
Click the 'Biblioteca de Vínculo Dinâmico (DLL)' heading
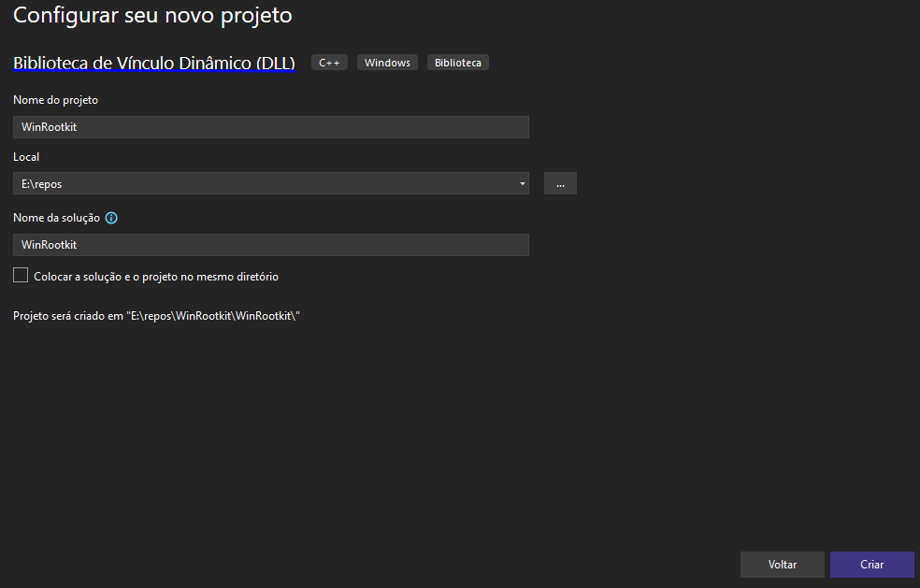[x=154, y=64]
